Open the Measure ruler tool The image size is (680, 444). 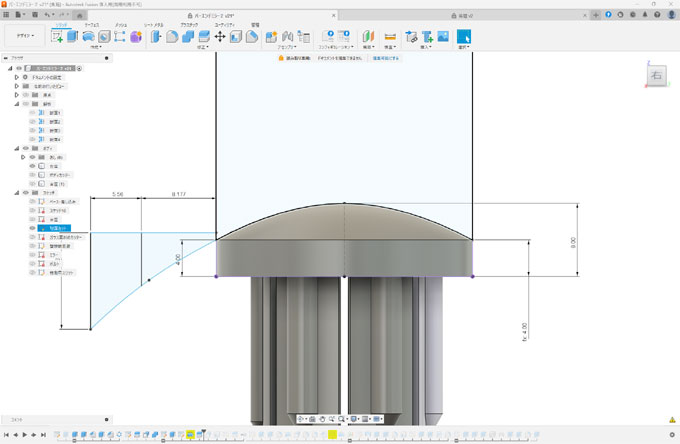click(x=390, y=36)
